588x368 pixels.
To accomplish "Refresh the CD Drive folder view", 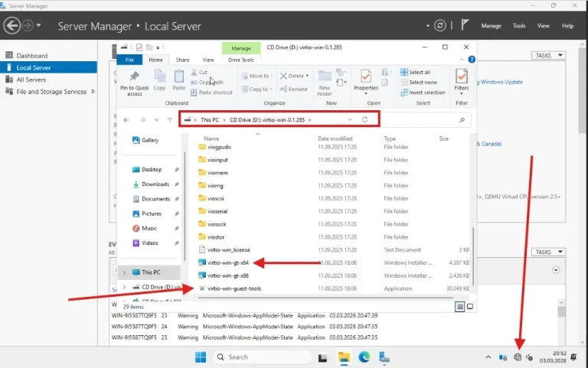I will (364, 119).
